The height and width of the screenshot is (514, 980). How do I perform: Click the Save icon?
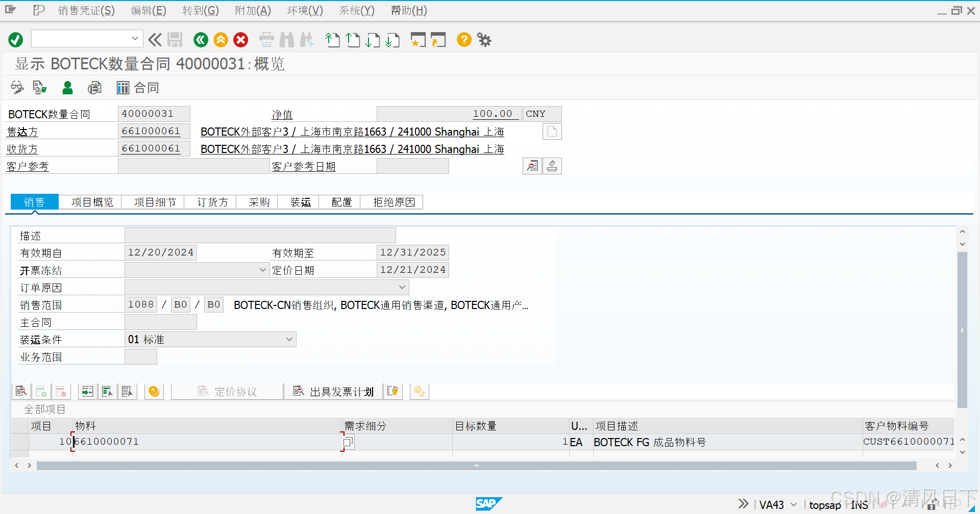click(x=175, y=39)
